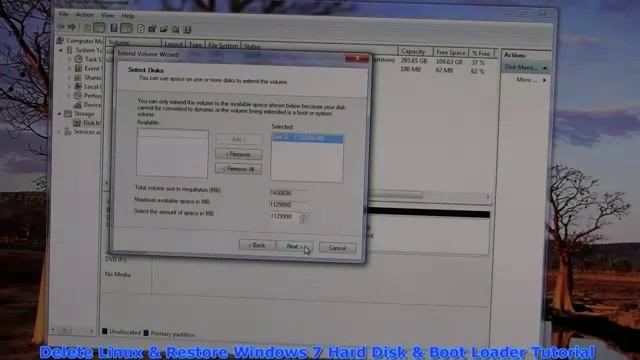Select Performance in the tree

point(89,96)
